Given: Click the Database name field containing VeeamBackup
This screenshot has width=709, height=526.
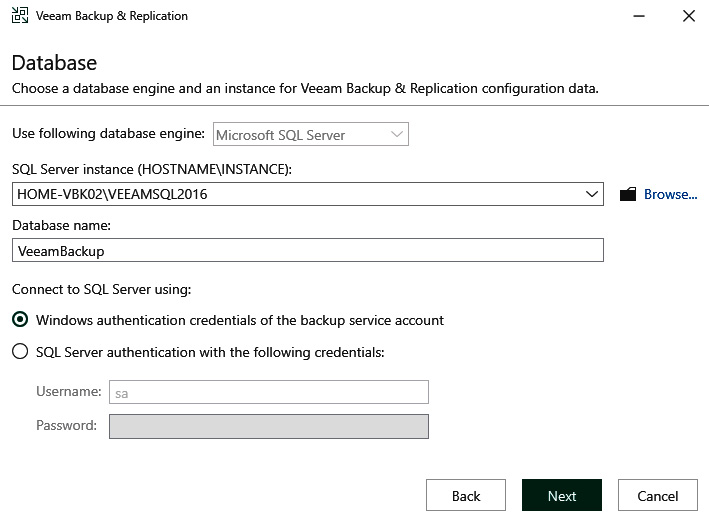Looking at the screenshot, I should pyautogui.click(x=308, y=250).
